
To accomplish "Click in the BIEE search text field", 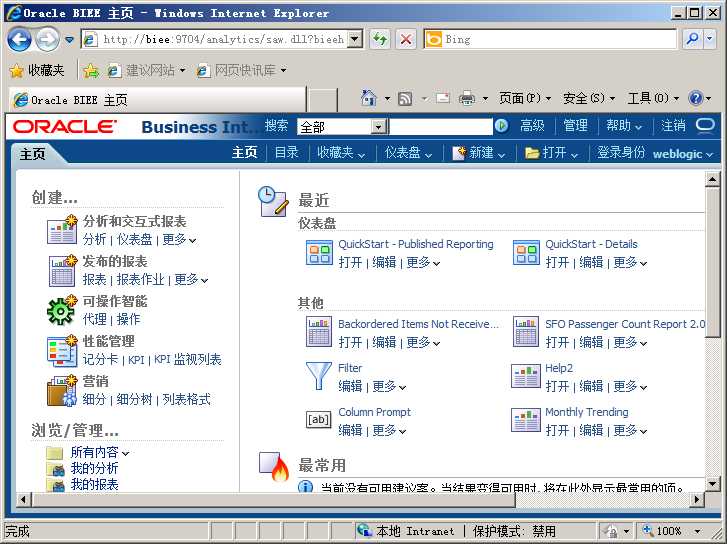I will point(441,127).
